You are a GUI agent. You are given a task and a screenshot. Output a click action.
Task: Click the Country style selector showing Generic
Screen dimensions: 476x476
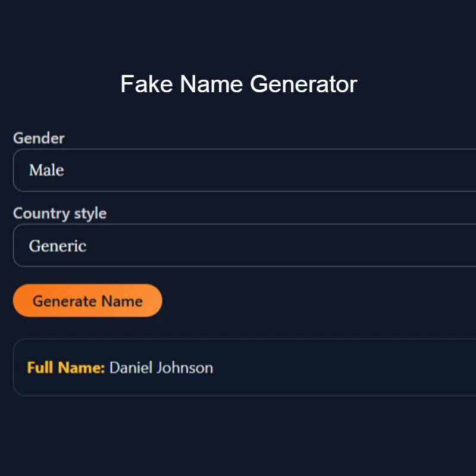coord(238,245)
